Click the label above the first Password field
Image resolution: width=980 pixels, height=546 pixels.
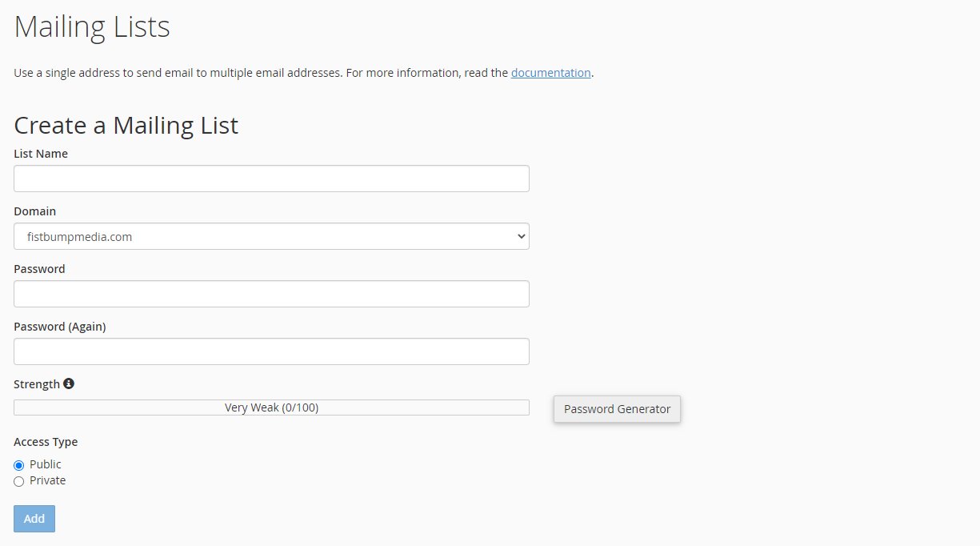point(39,269)
